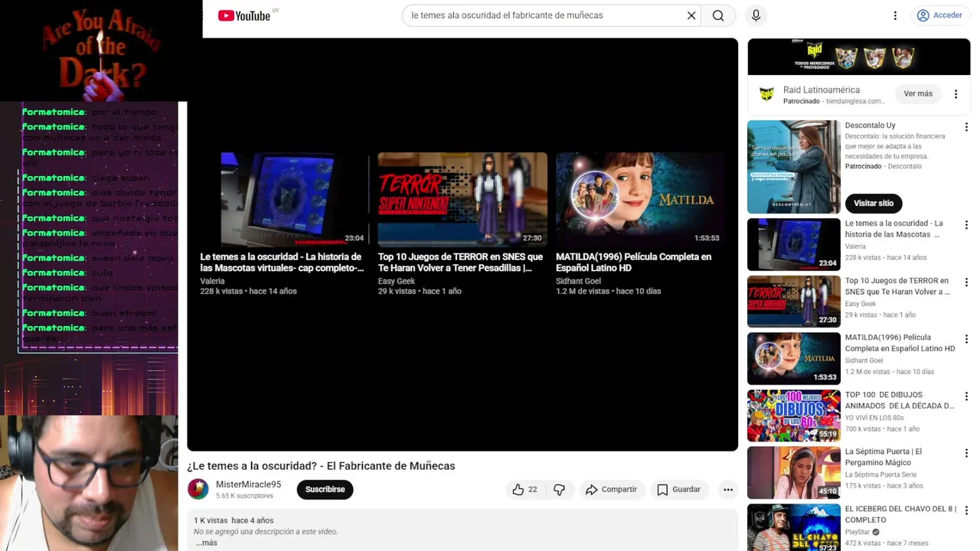Click sidebar channel YO VIVÍ EN LOS 80s
Screen dimensions: 980x551
pos(874,418)
